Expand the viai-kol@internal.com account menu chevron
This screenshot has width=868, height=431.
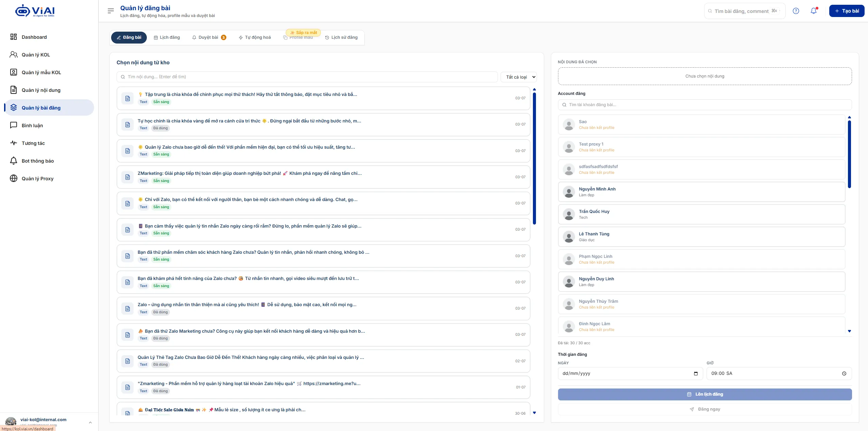coord(90,422)
